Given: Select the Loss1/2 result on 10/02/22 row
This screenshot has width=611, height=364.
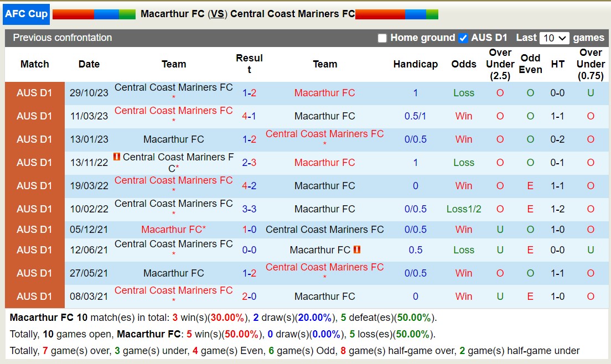Looking at the screenshot, I should (464, 209).
